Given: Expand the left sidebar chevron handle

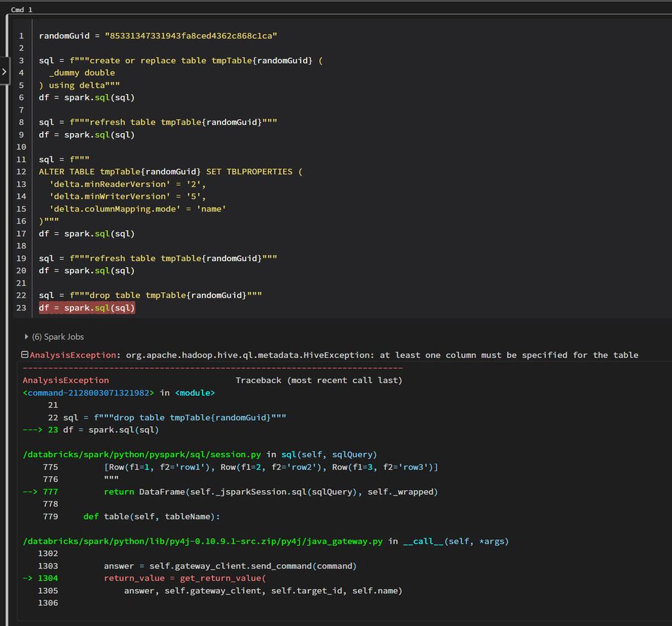Looking at the screenshot, I should (x=4, y=71).
